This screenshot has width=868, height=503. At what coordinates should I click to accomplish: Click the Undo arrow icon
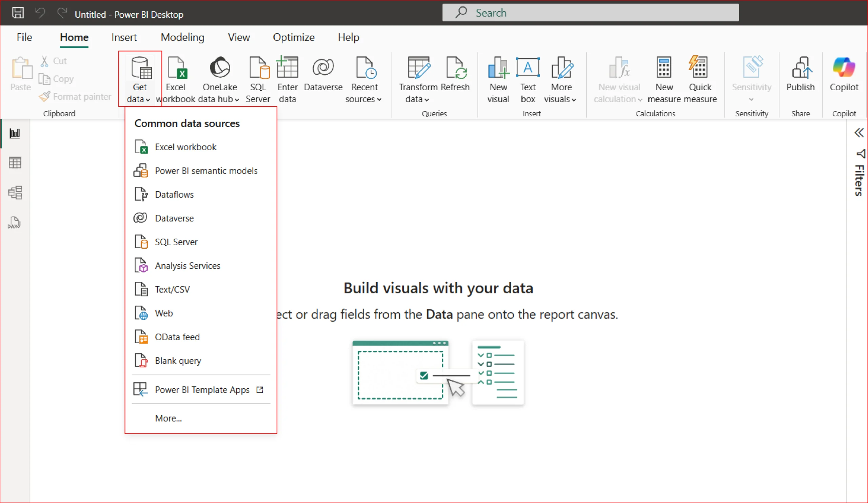point(40,13)
